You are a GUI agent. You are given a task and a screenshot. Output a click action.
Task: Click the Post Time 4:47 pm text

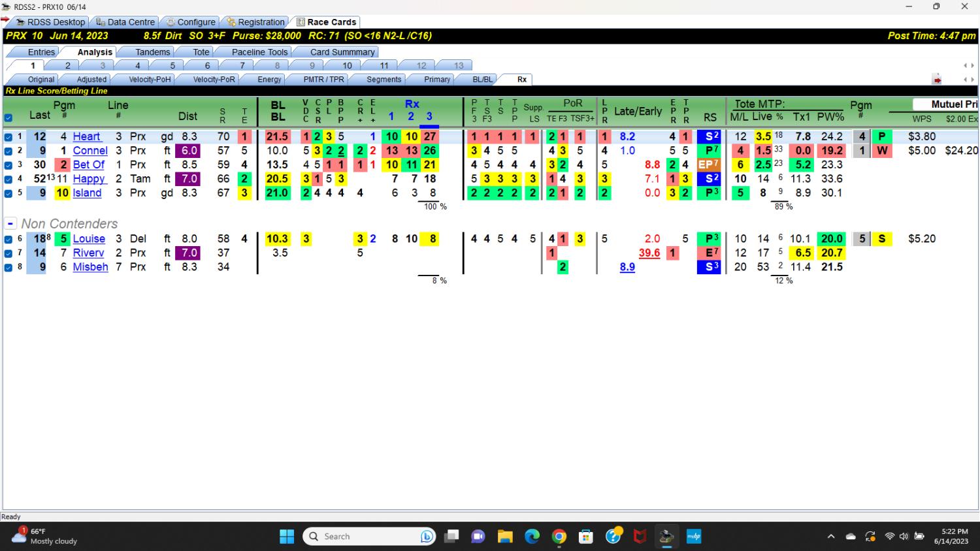click(931, 36)
